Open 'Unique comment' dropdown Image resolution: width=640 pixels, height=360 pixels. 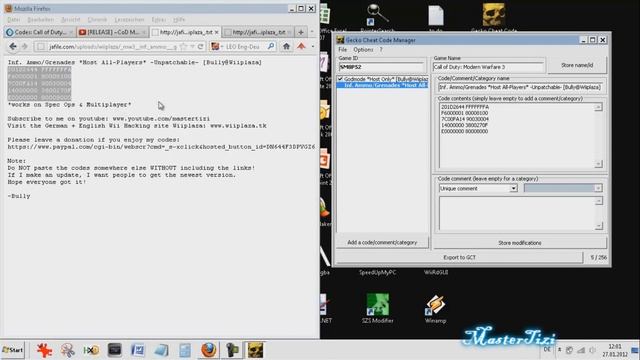click(x=513, y=188)
